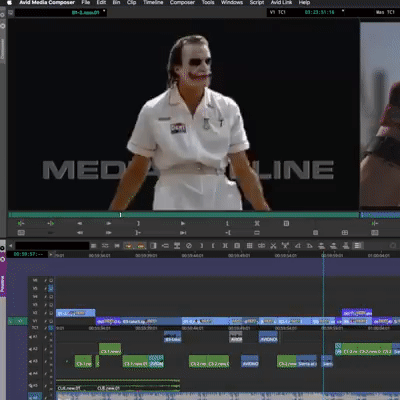Click the scissors-style X icon in timeline toolbar

coord(273,246)
